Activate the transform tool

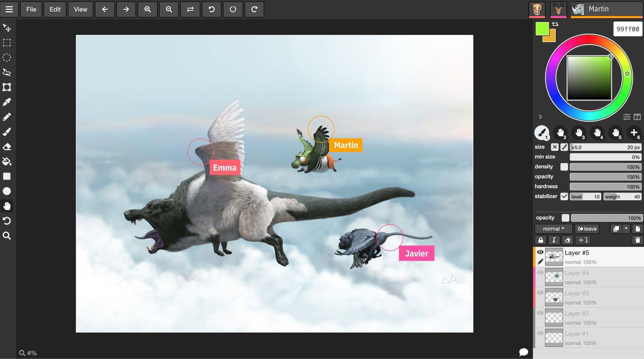point(7,87)
